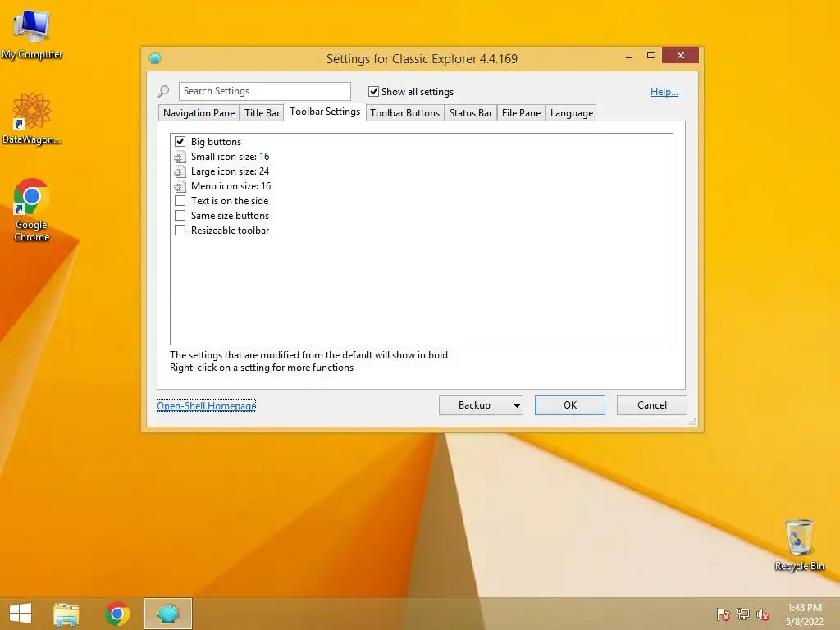Enable Resizeable toolbar option

(180, 231)
